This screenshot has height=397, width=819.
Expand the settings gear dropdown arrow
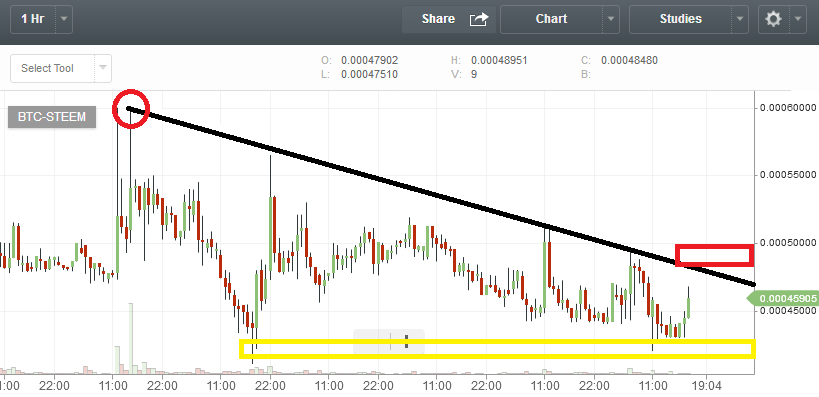coord(798,19)
